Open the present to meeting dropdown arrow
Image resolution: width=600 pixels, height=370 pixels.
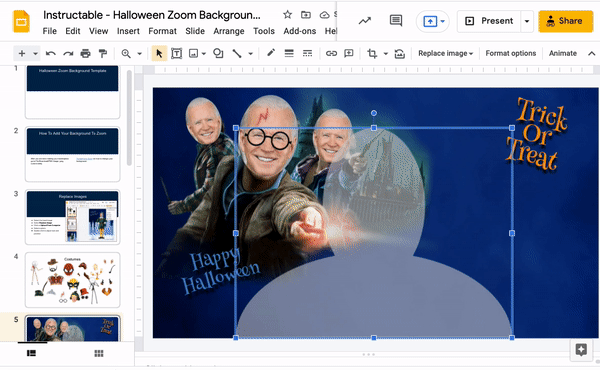pos(442,21)
